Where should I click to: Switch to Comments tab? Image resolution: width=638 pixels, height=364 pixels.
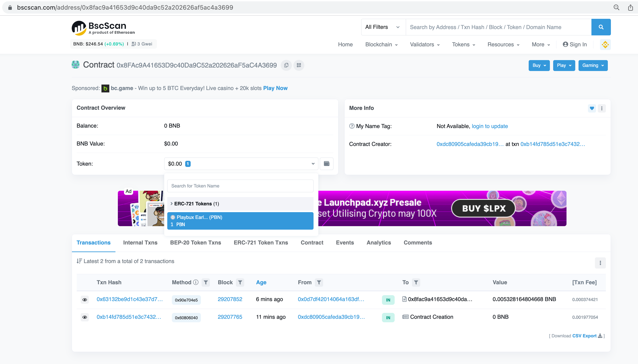click(418, 243)
